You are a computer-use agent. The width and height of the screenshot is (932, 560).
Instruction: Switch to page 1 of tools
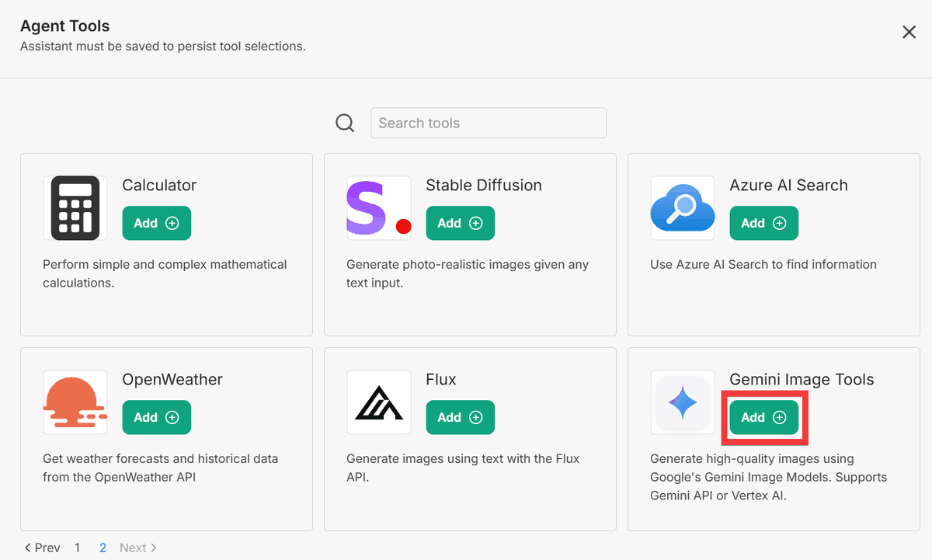(78, 548)
